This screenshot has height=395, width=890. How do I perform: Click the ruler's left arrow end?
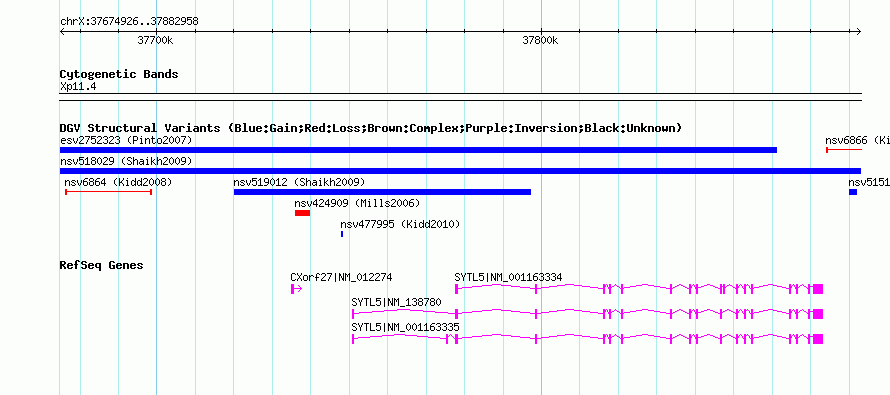pos(63,32)
